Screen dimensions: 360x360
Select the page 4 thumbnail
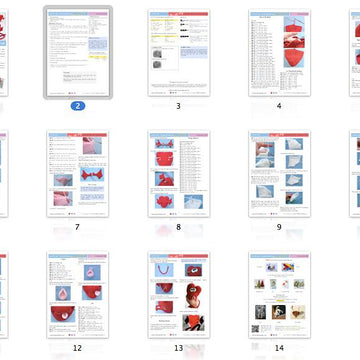(280, 53)
